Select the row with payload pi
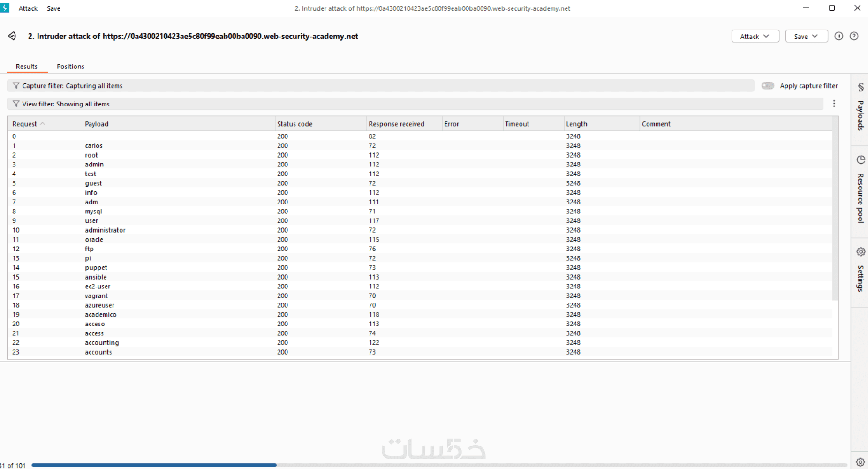868x469 pixels. tap(420, 258)
